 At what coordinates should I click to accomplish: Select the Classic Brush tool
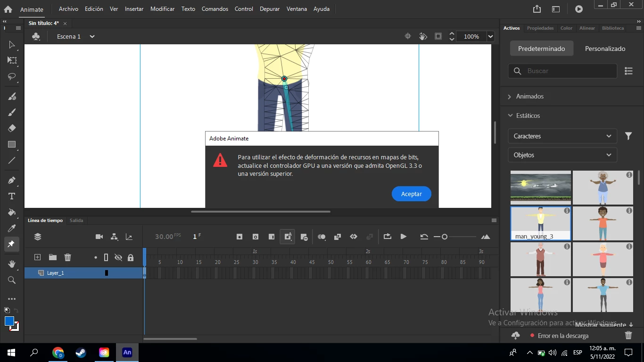(x=12, y=112)
